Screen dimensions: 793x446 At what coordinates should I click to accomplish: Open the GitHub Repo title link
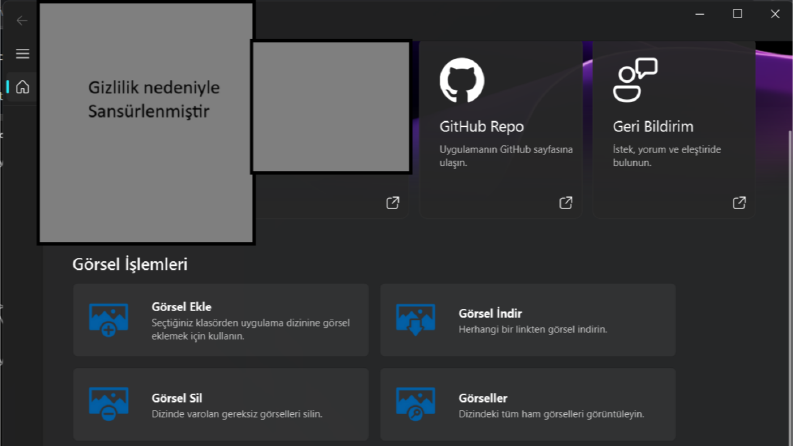[x=481, y=126]
